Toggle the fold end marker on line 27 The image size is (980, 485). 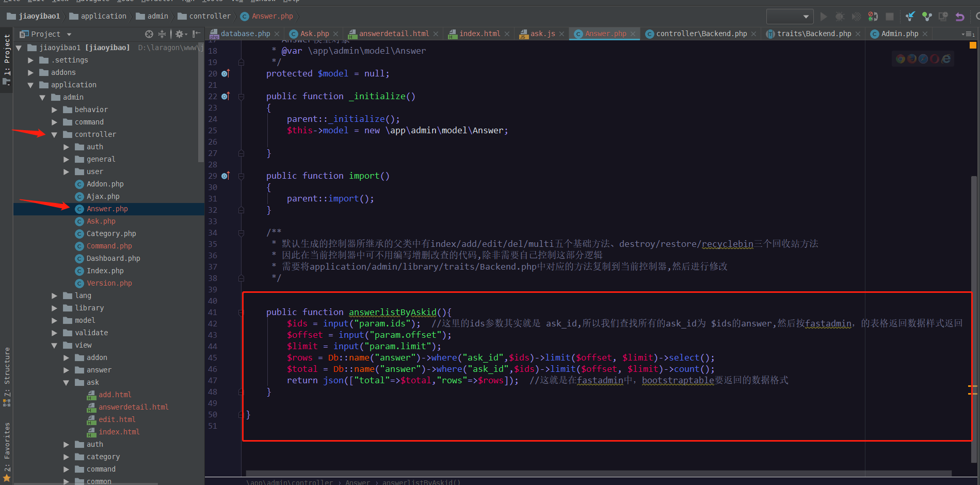pos(241,153)
